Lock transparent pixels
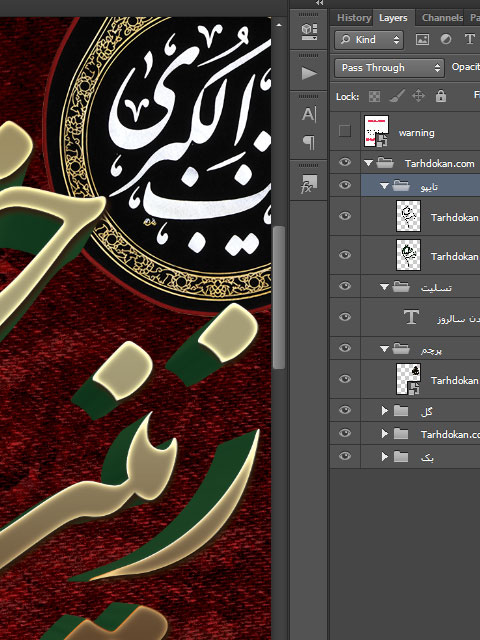Screen dimensions: 480x640 pos(374,97)
